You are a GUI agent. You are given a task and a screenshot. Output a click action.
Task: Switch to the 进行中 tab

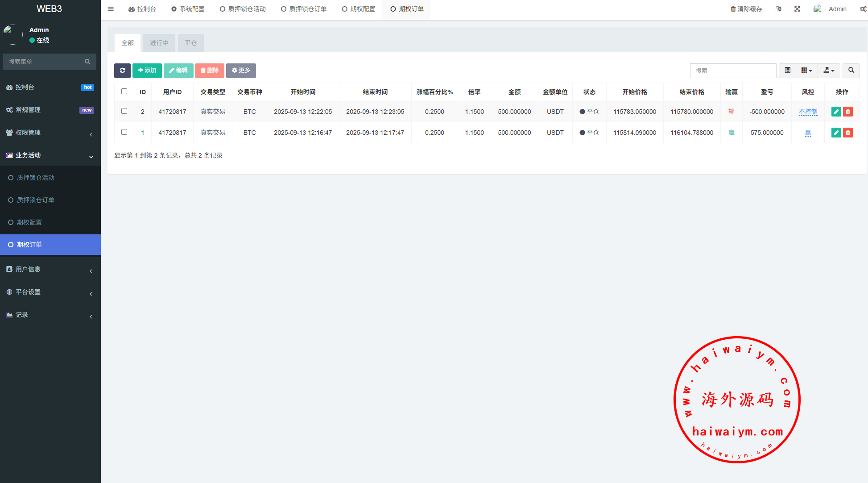(159, 43)
